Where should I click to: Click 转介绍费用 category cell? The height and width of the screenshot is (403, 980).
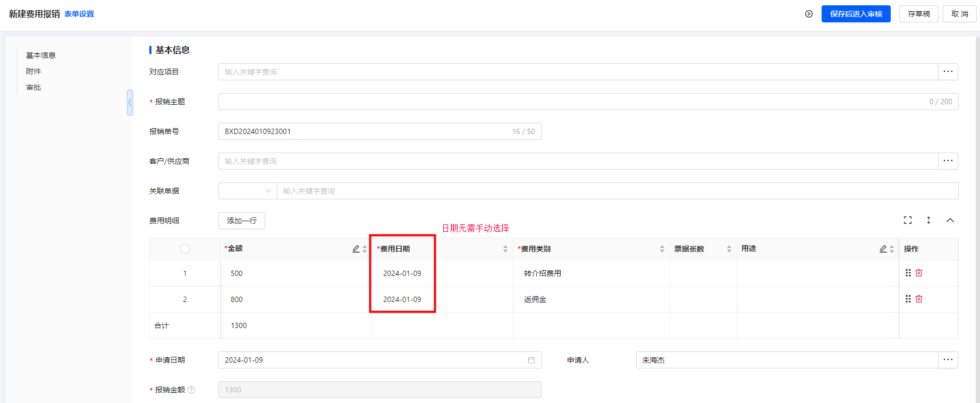592,273
